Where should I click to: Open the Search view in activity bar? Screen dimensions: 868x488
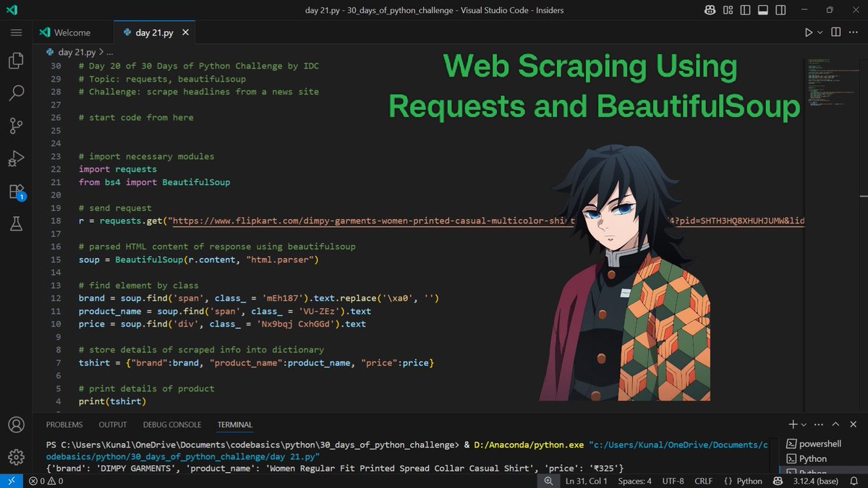(16, 93)
